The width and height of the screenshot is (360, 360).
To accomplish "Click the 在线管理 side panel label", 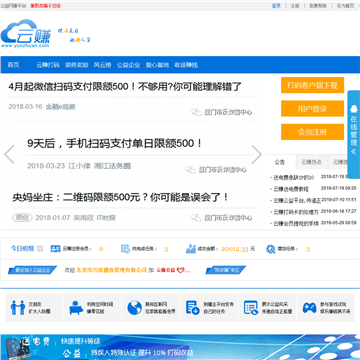I will [353, 131].
